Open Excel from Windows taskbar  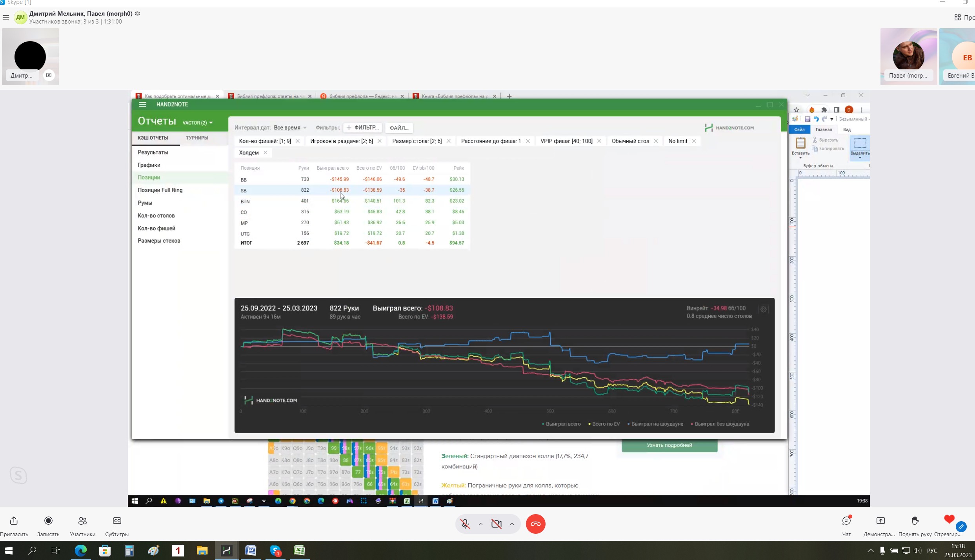(299, 551)
